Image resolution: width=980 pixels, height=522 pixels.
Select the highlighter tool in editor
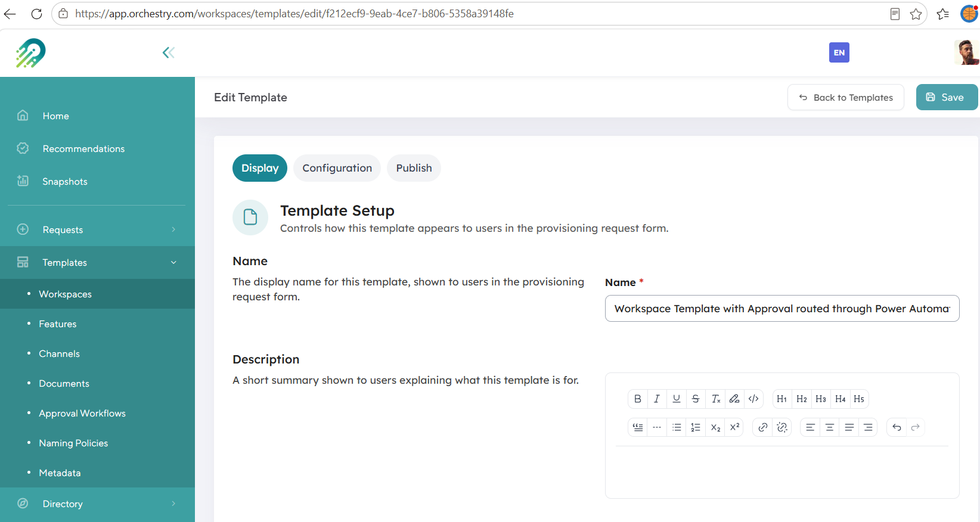point(734,399)
